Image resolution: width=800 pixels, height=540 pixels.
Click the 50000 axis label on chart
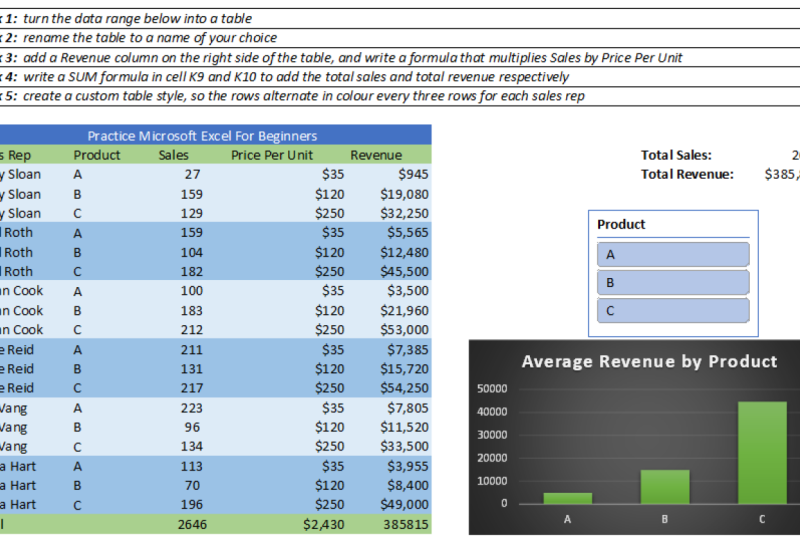[x=492, y=389]
